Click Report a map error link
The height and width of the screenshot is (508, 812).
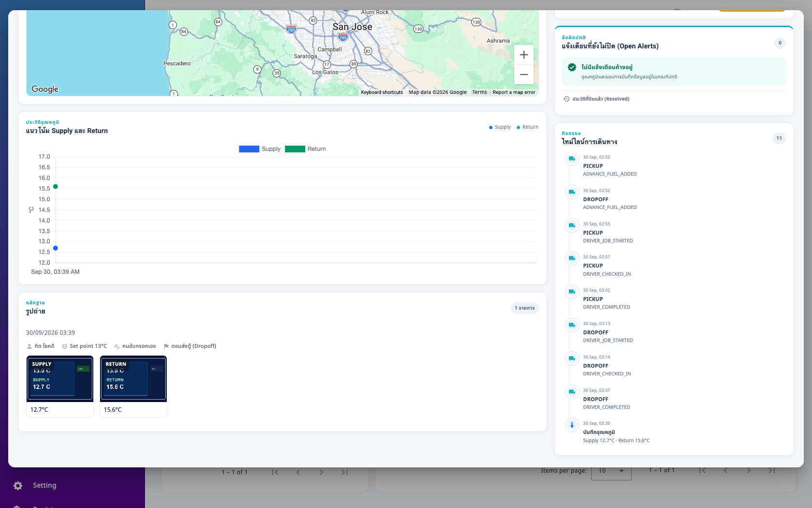(x=514, y=92)
